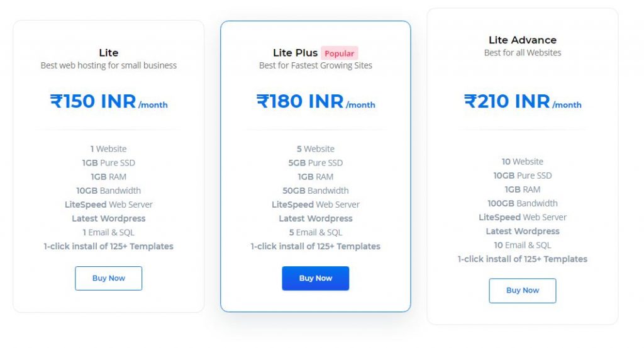
Task: Select the ₹180 INR price
Action: click(300, 101)
